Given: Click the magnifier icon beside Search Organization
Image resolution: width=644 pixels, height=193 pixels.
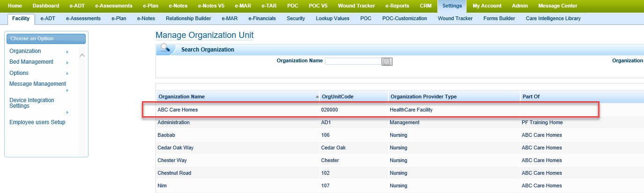Looking at the screenshot, I should coord(165,49).
